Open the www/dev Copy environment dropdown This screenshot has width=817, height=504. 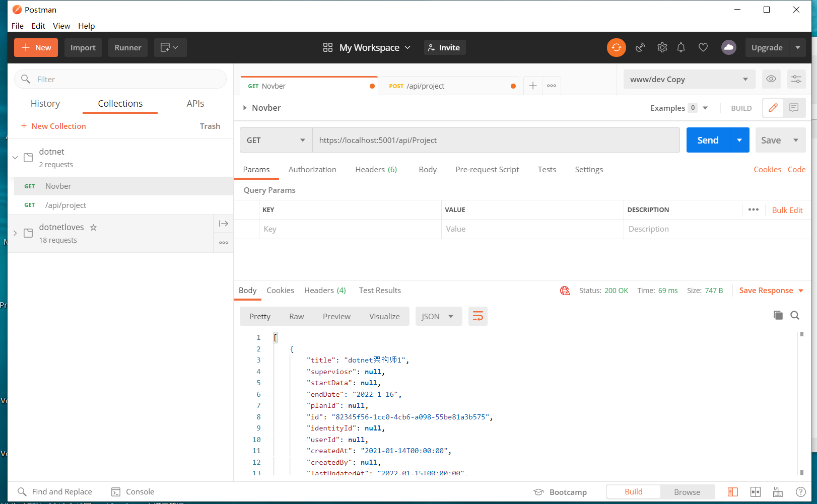pyautogui.click(x=689, y=79)
